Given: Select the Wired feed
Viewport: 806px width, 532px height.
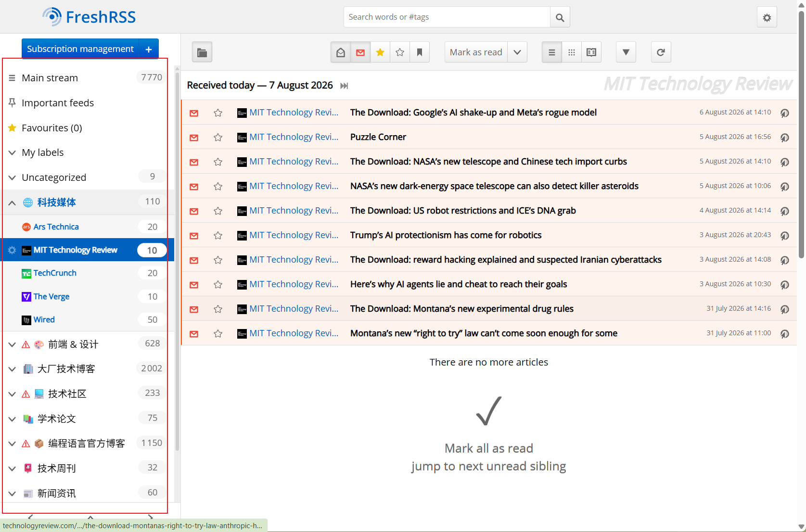Looking at the screenshot, I should click(x=44, y=320).
